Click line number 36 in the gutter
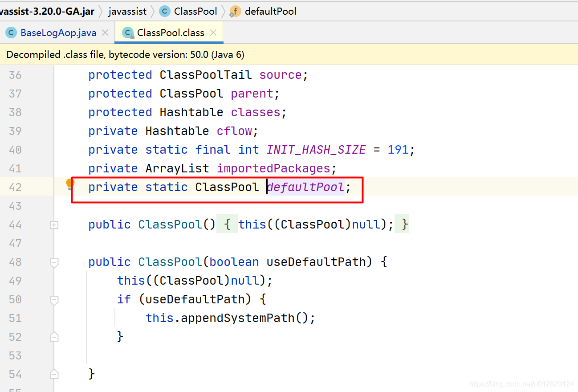 15,75
